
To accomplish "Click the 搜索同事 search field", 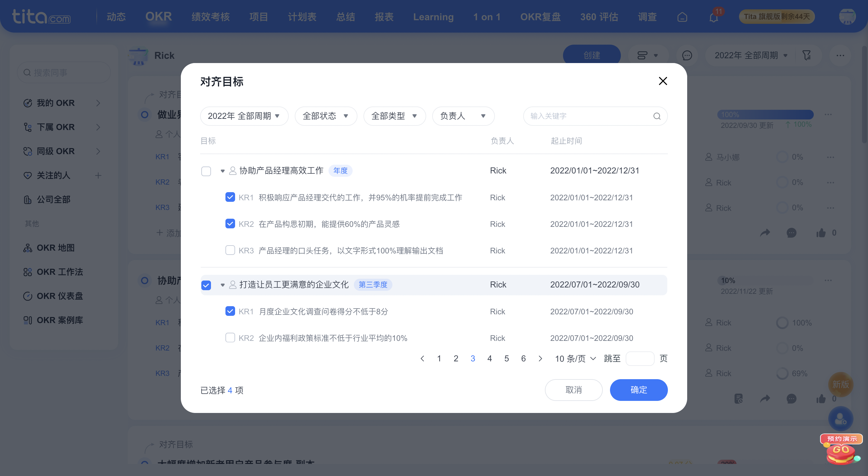I will point(64,72).
